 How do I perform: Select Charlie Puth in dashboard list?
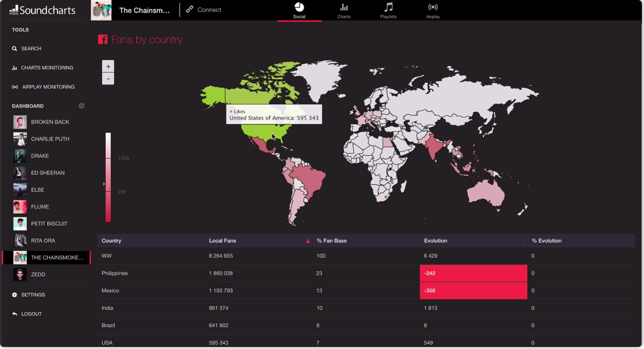[x=46, y=139]
